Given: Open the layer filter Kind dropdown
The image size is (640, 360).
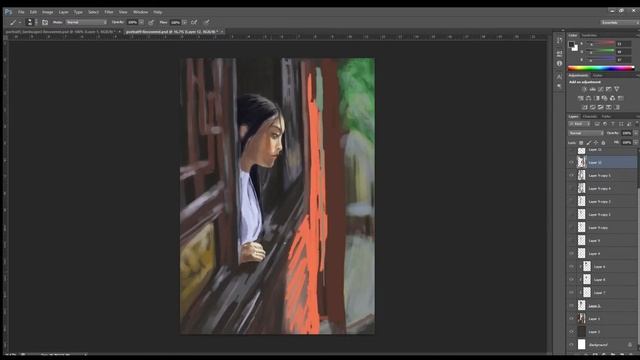Looking at the screenshot, I should click(x=579, y=124).
